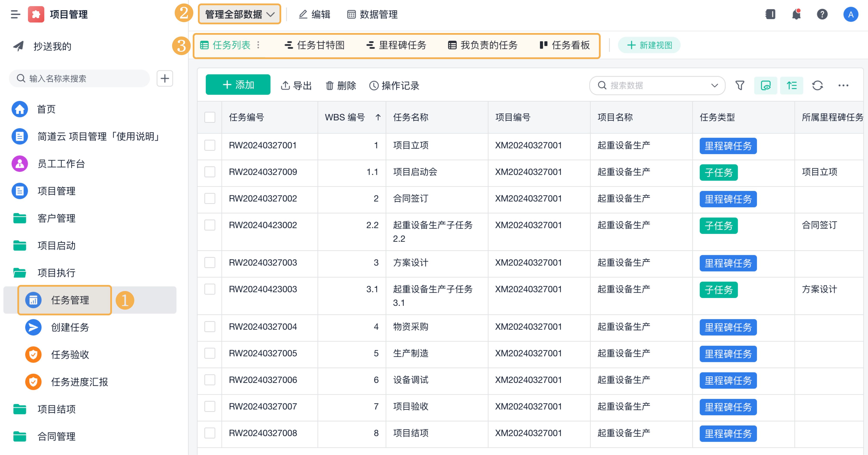The image size is (868, 455).
Task: Click the filter funnel icon
Action: [x=740, y=85]
